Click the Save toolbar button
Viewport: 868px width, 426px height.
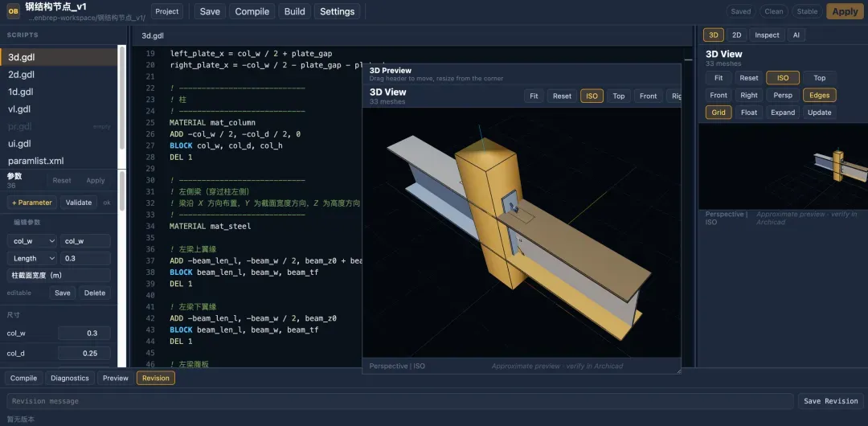[x=210, y=11]
